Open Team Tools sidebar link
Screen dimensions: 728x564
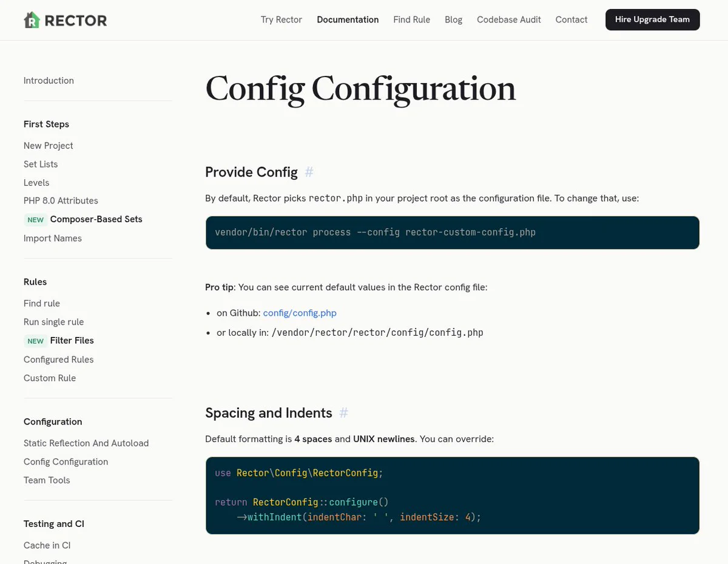coord(47,480)
